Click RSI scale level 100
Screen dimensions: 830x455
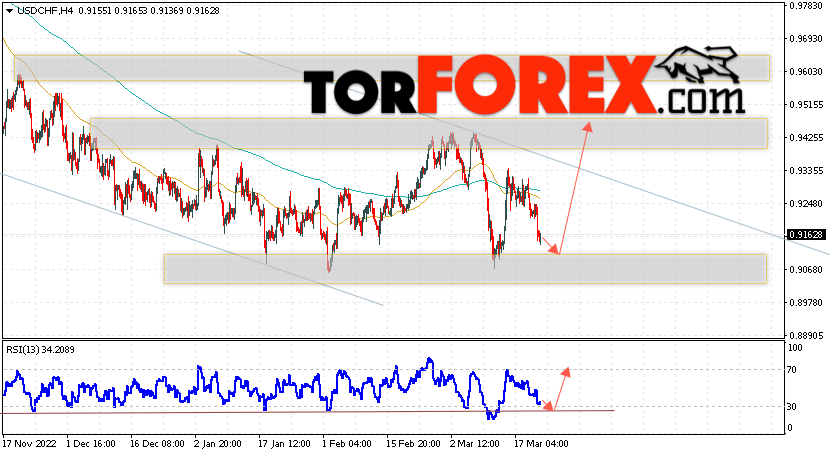tap(795, 348)
